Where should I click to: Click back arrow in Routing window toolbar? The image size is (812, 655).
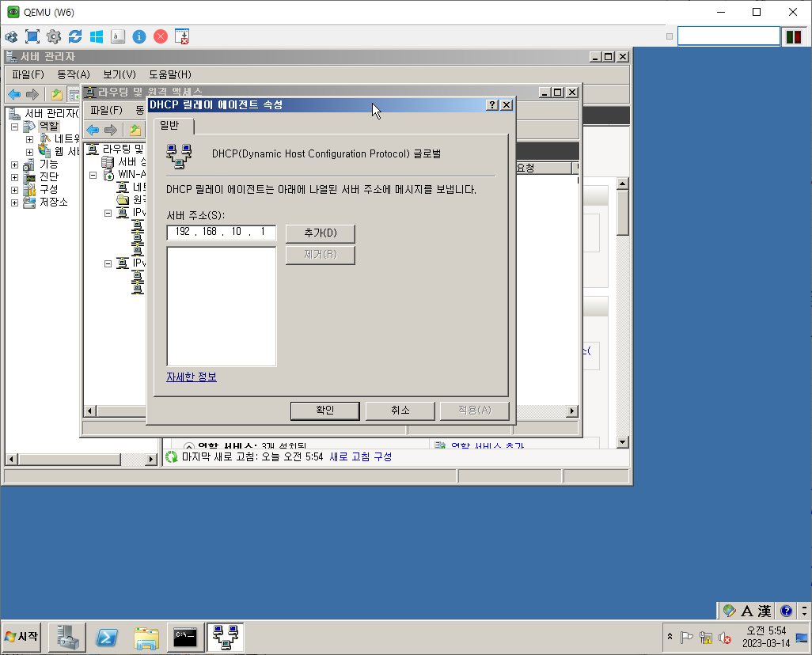(93, 130)
